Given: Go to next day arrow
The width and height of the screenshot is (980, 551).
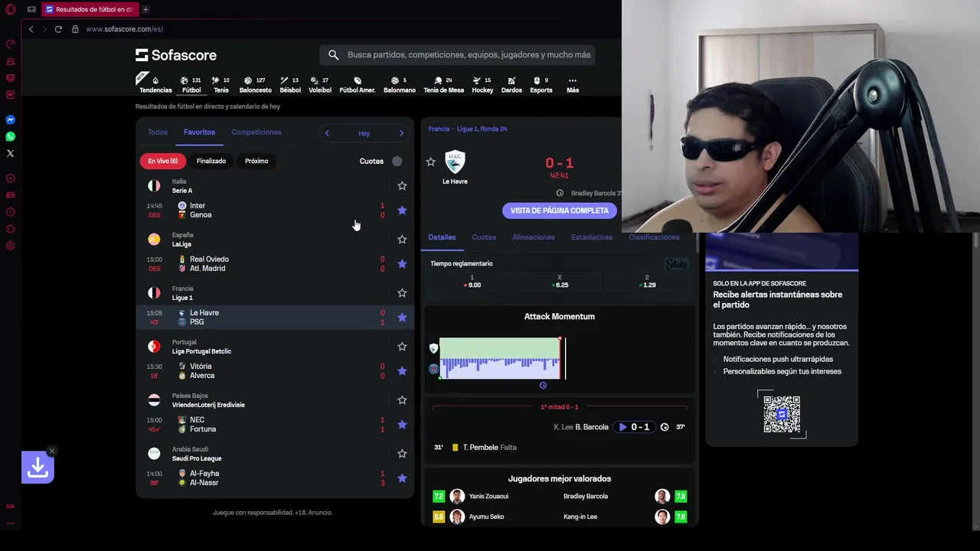Looking at the screenshot, I should (x=401, y=133).
